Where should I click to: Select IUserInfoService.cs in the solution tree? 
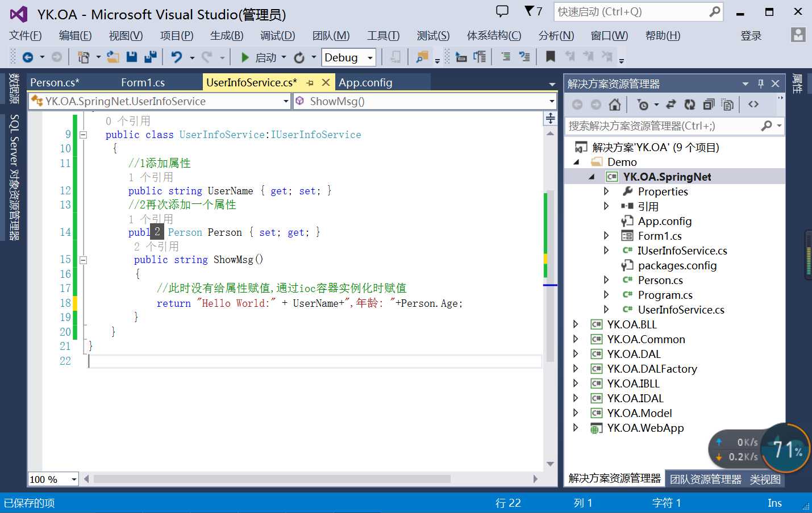[682, 251]
